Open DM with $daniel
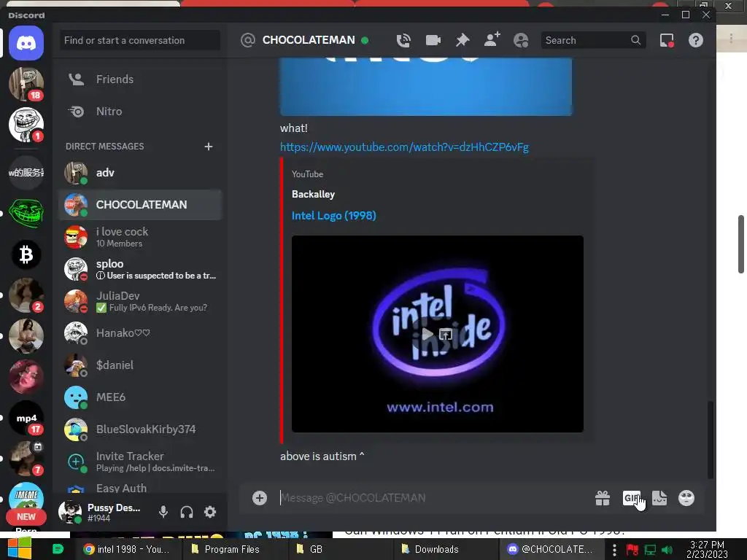The width and height of the screenshot is (747, 560). [x=140, y=365]
